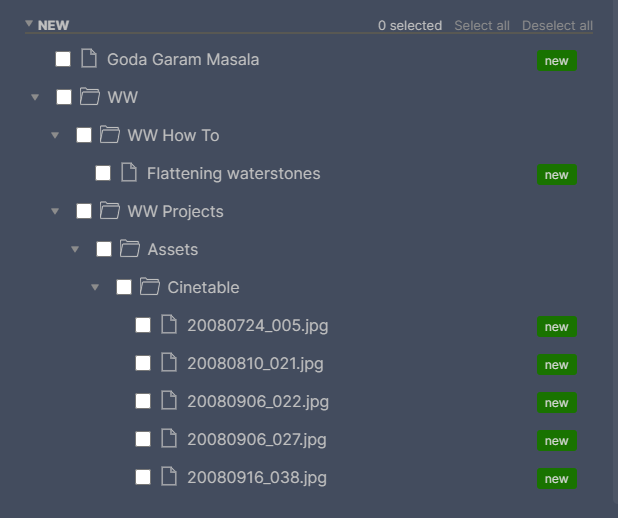Click the 20080724_005.jpg file icon
618x518 pixels.
(x=169, y=324)
